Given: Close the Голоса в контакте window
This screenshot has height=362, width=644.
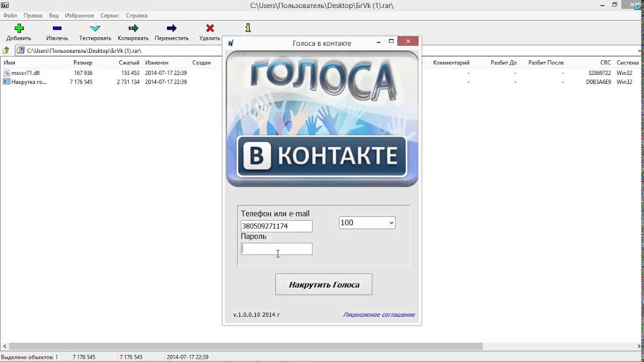Looking at the screenshot, I should tap(408, 42).
